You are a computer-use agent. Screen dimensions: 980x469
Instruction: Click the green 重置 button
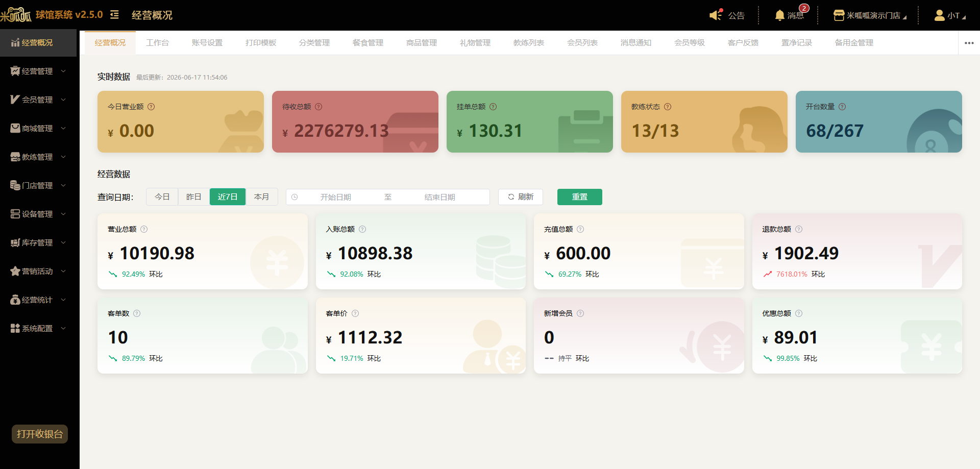(x=580, y=197)
